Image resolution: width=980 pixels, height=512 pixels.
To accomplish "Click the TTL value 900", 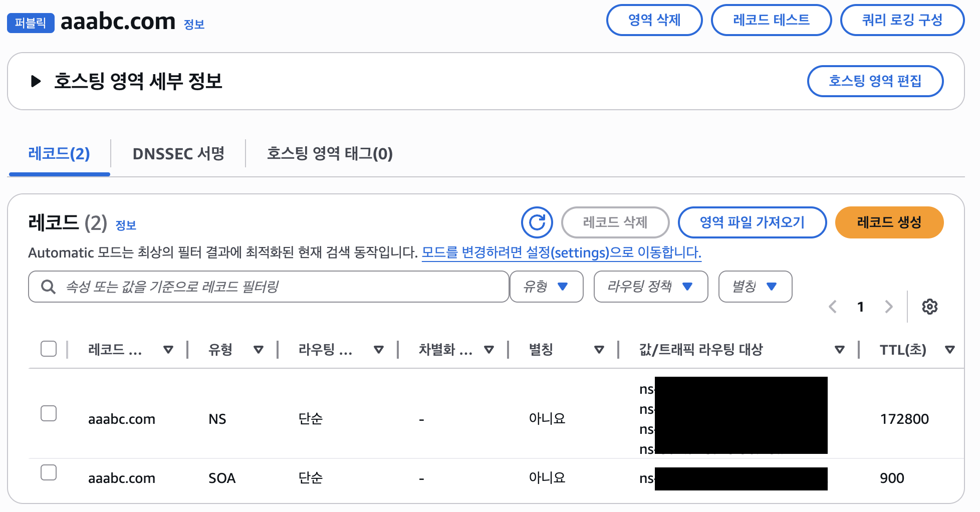I will (892, 478).
